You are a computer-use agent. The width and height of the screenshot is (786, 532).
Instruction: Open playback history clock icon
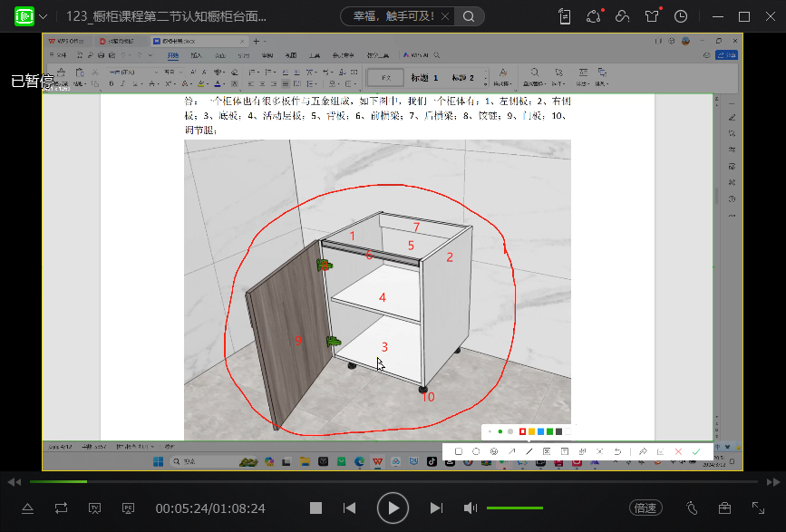tap(681, 16)
